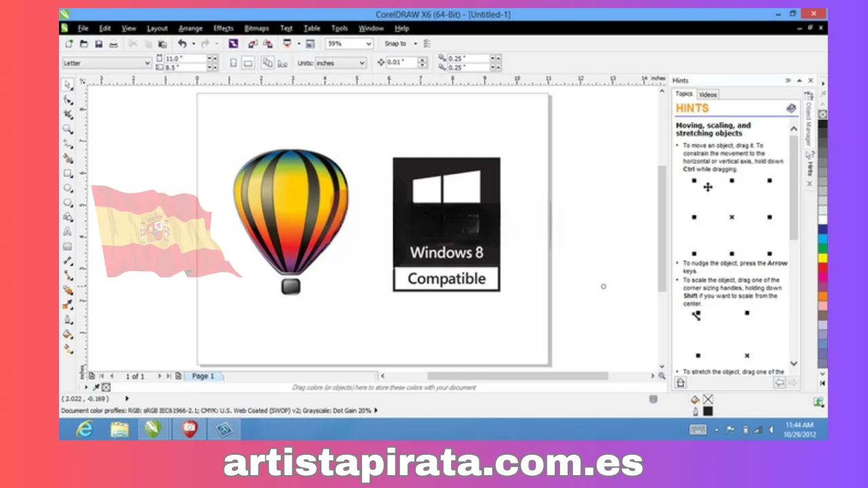Expand the Application Launcher dropdown arrow

point(298,43)
